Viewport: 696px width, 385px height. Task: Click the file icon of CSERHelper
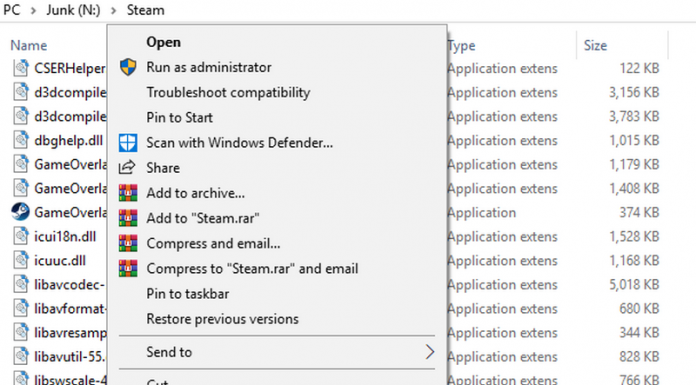tap(21, 68)
